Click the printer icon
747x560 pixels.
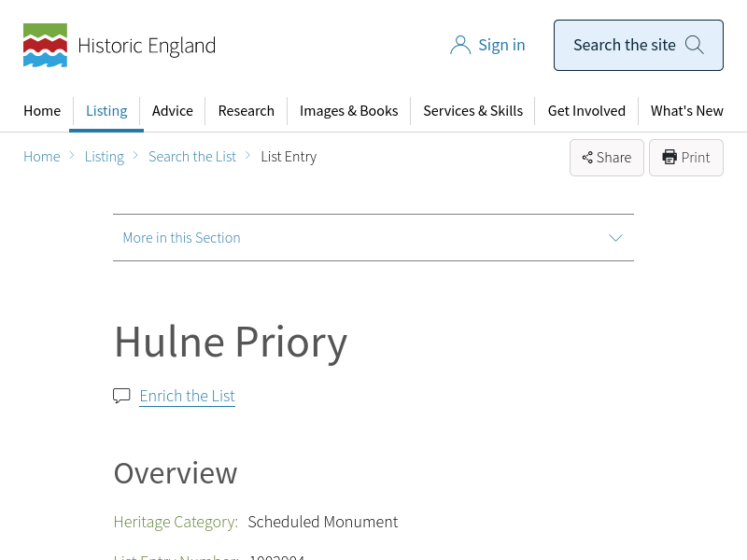[669, 158]
